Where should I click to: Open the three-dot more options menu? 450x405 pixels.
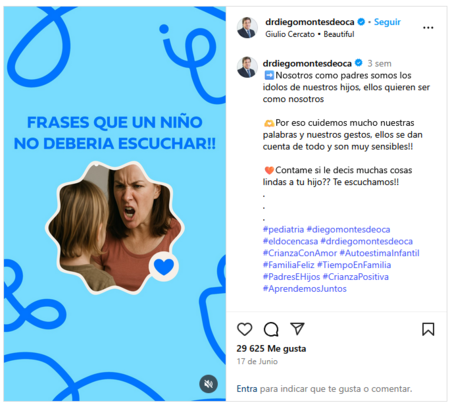(x=428, y=28)
